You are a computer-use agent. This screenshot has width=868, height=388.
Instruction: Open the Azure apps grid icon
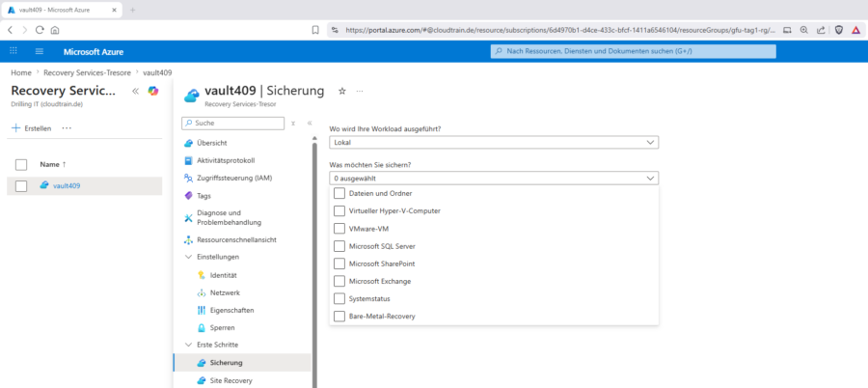[x=14, y=51]
